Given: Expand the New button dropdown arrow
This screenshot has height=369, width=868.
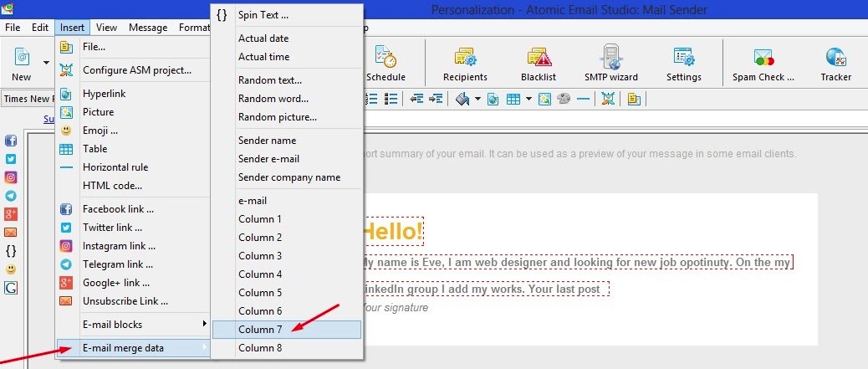Looking at the screenshot, I should pos(45,63).
